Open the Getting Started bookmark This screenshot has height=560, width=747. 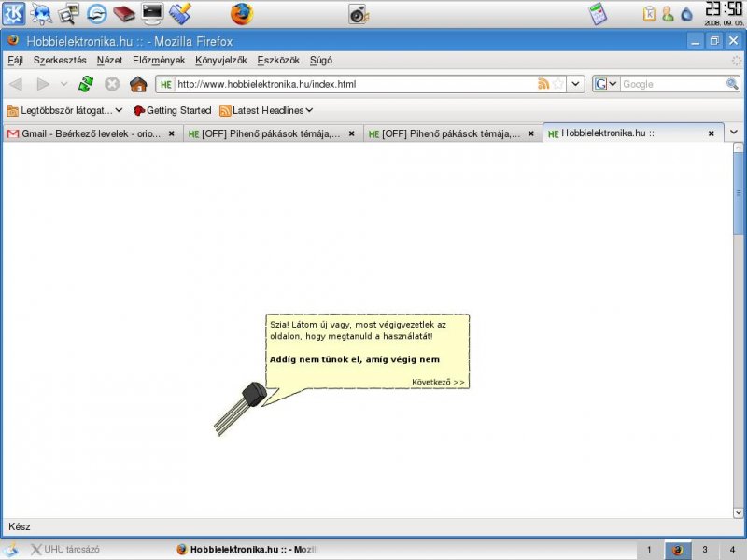click(x=173, y=110)
